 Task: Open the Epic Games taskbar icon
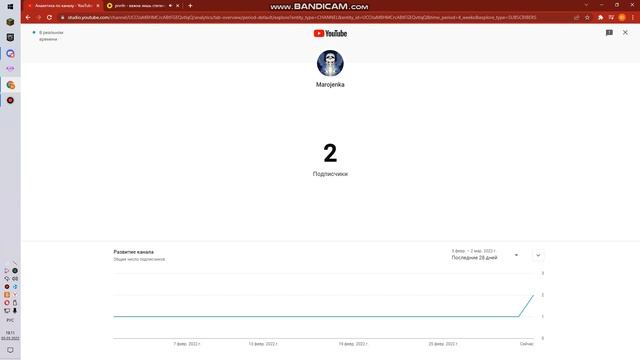(10, 38)
